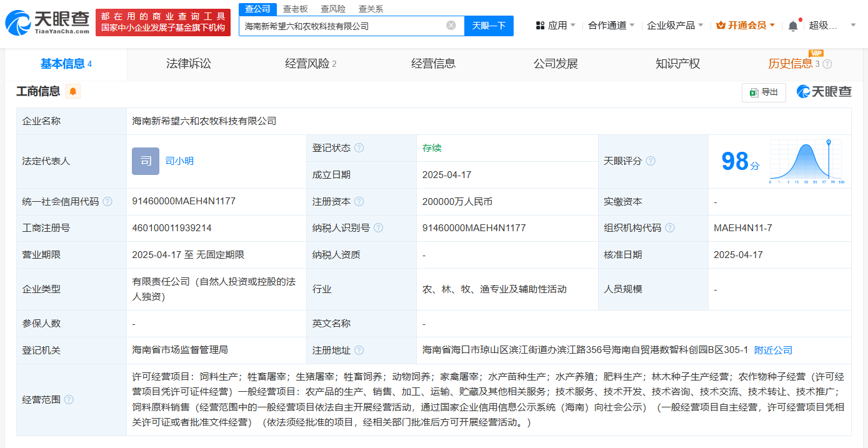
Task: Click the help icon next to 登记状态
Action: coord(359,148)
